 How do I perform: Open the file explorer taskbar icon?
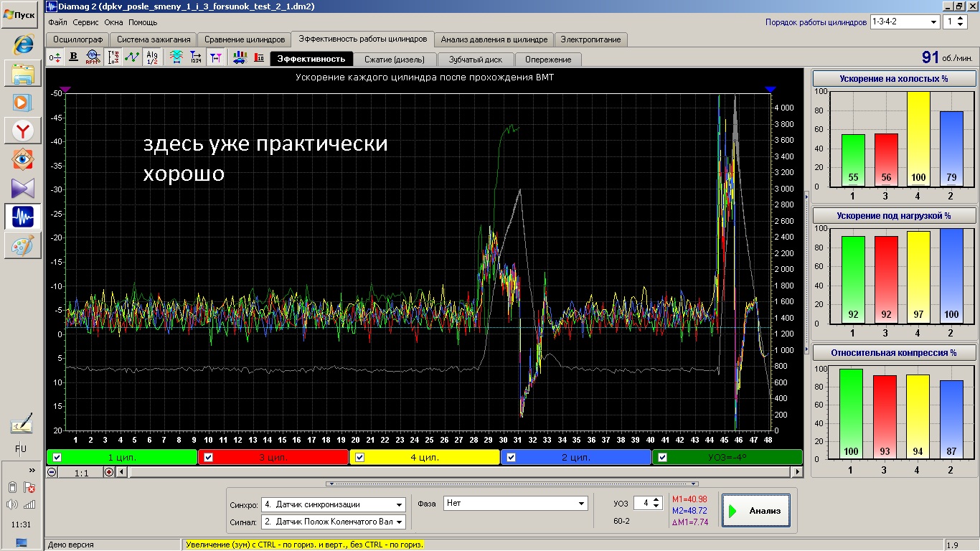click(x=23, y=73)
